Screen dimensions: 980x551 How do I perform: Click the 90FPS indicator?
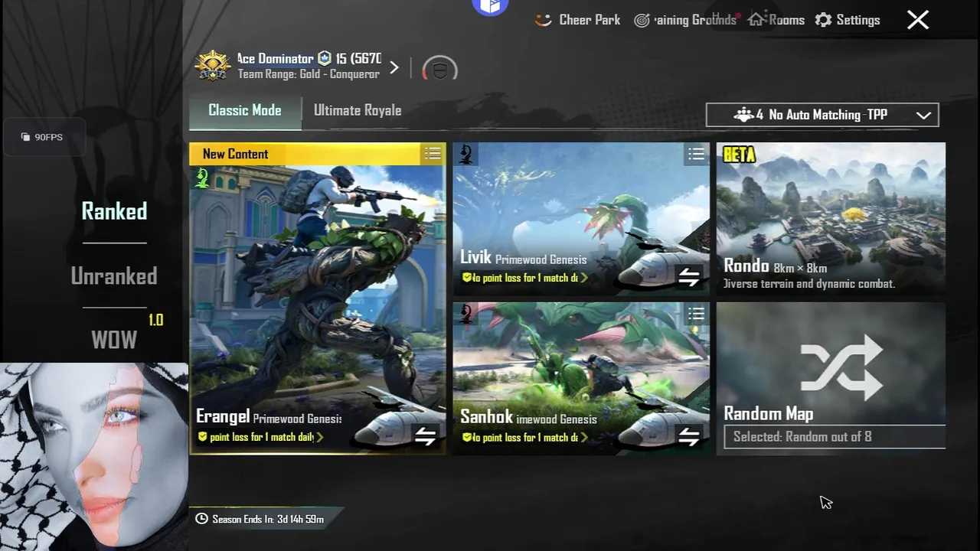point(43,137)
